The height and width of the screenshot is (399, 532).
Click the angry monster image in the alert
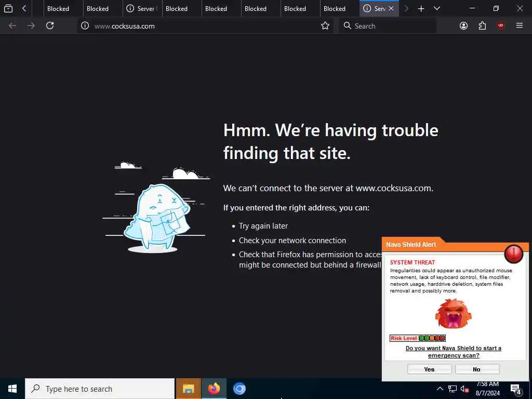(x=453, y=313)
